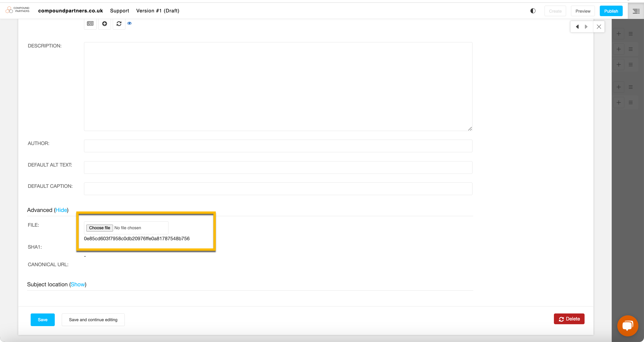This screenshot has height=342, width=644.
Task: Click the second plus icon in sidebar
Action: tap(618, 49)
